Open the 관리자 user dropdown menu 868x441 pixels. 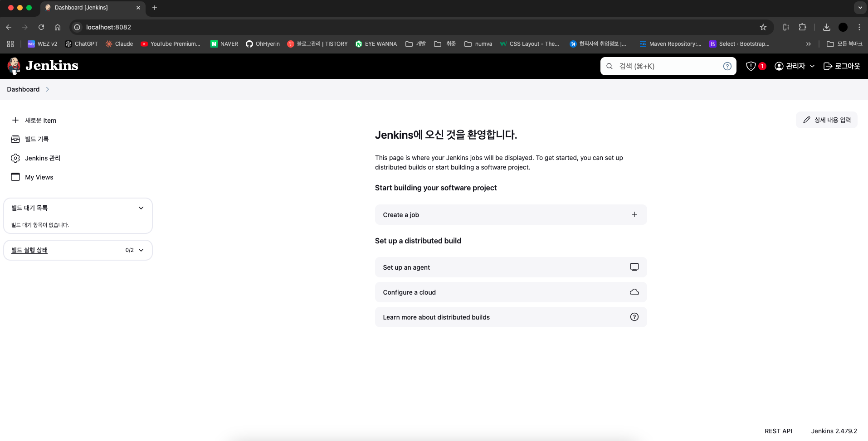[795, 66]
